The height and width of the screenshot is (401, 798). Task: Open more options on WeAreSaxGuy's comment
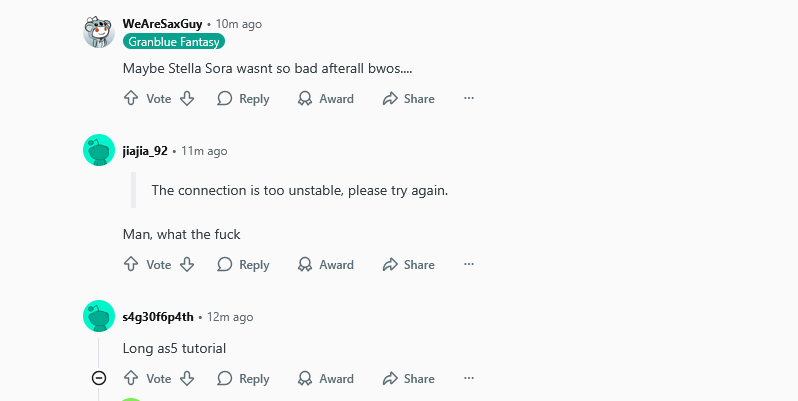click(469, 98)
